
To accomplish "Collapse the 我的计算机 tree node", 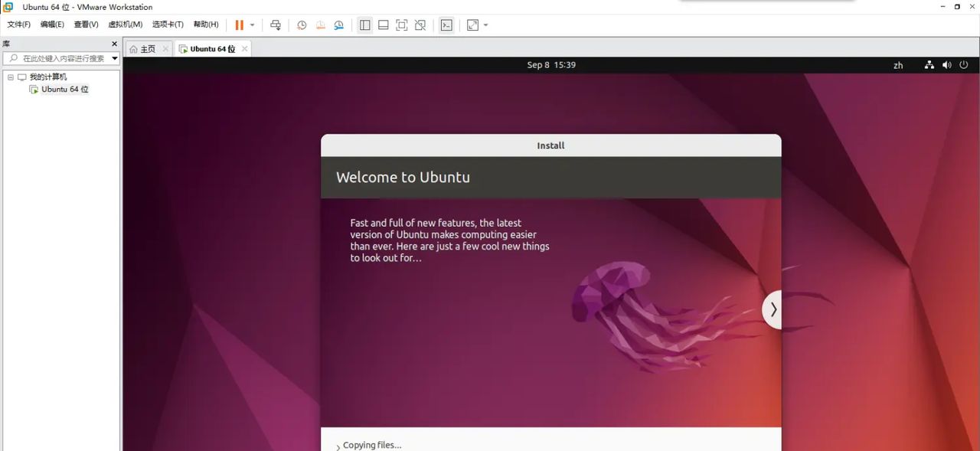I will coord(10,77).
